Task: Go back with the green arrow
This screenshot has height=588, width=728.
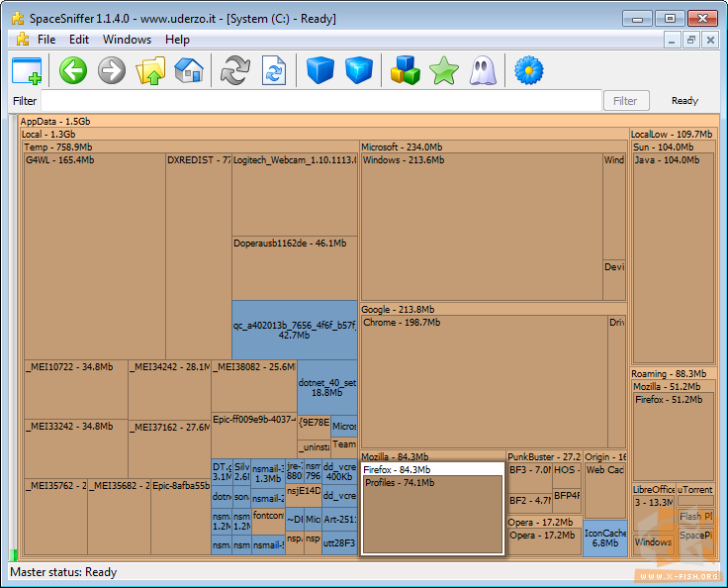Action: [73, 70]
